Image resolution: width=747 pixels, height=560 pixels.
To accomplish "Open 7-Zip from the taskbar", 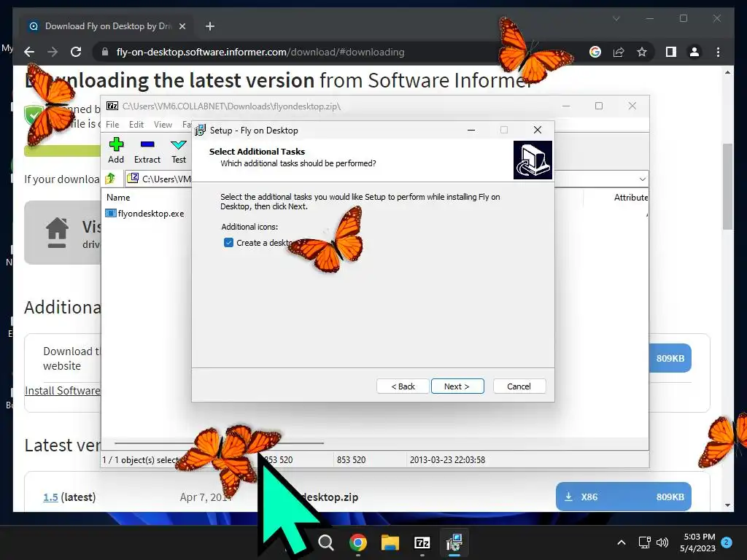I will [x=422, y=542].
